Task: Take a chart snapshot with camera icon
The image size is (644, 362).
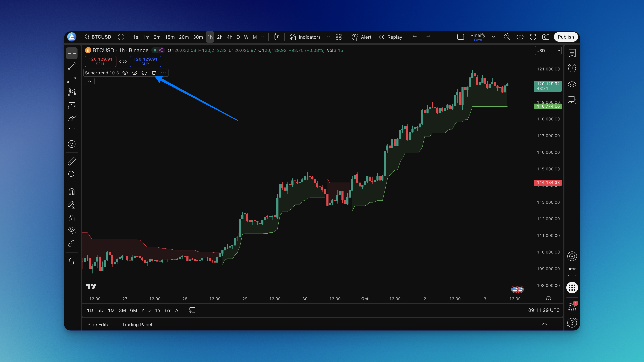Action: pos(545,37)
